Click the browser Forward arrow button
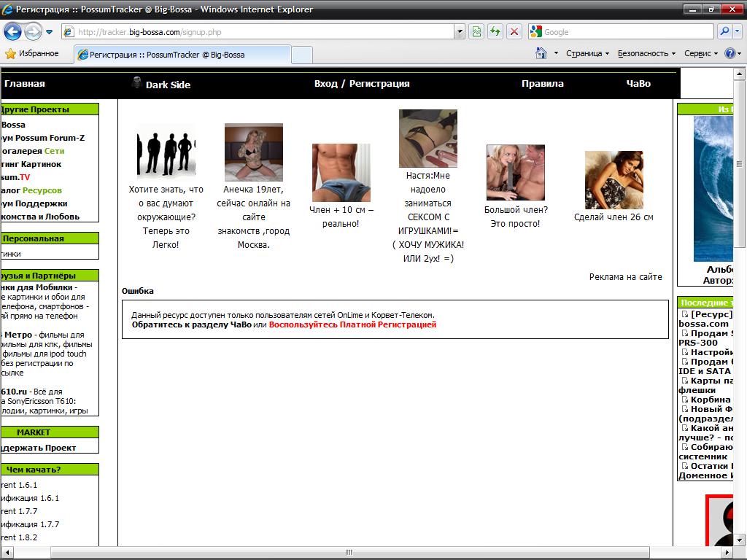 [x=33, y=32]
